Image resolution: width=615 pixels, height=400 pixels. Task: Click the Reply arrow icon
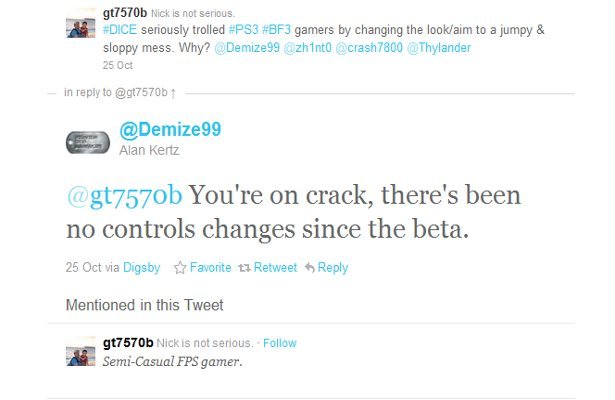click(x=310, y=268)
